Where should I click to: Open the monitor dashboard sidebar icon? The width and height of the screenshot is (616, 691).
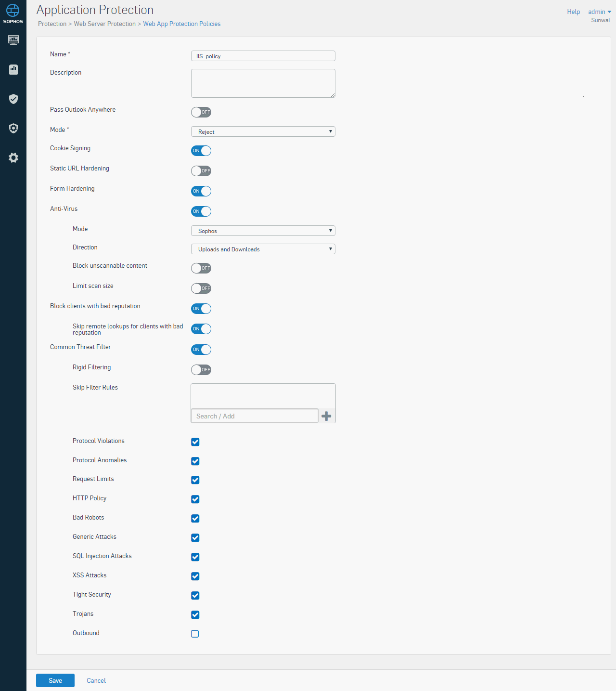click(13, 40)
